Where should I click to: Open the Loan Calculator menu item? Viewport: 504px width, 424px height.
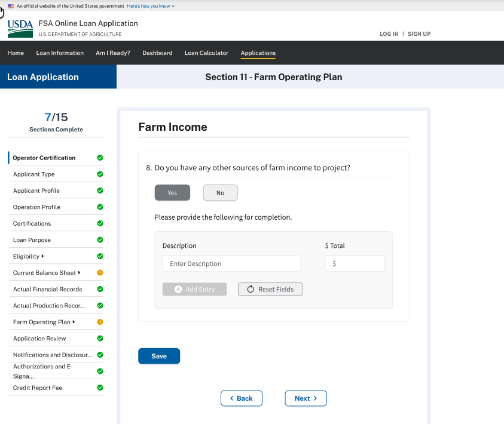(206, 53)
